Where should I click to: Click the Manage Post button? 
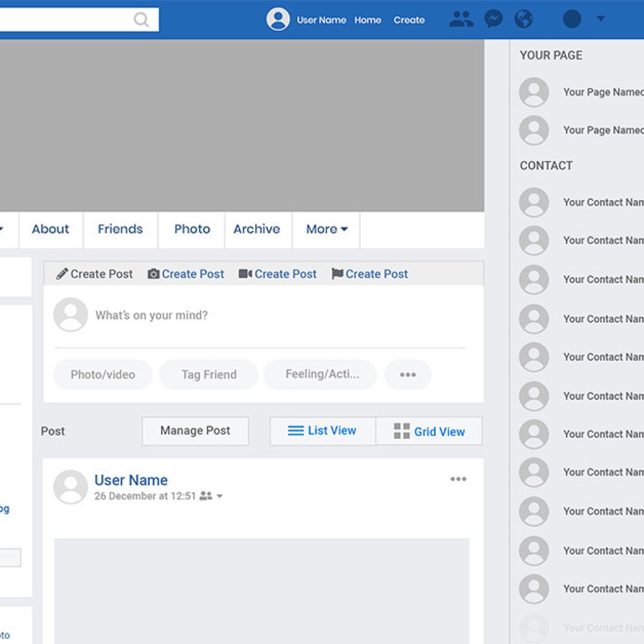(195, 431)
